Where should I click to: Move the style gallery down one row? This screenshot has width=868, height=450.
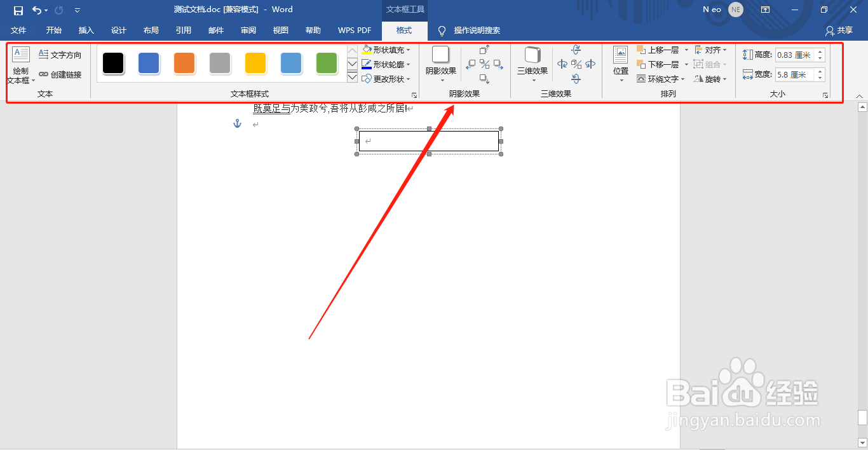[352, 64]
